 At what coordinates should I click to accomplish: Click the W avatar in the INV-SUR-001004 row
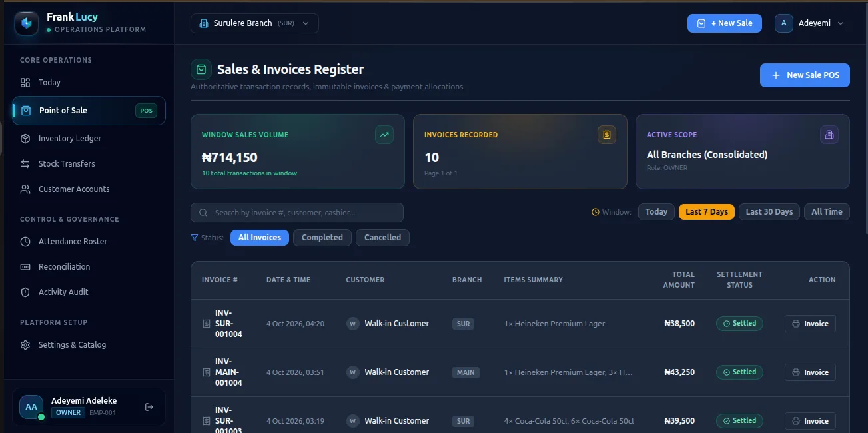click(353, 324)
